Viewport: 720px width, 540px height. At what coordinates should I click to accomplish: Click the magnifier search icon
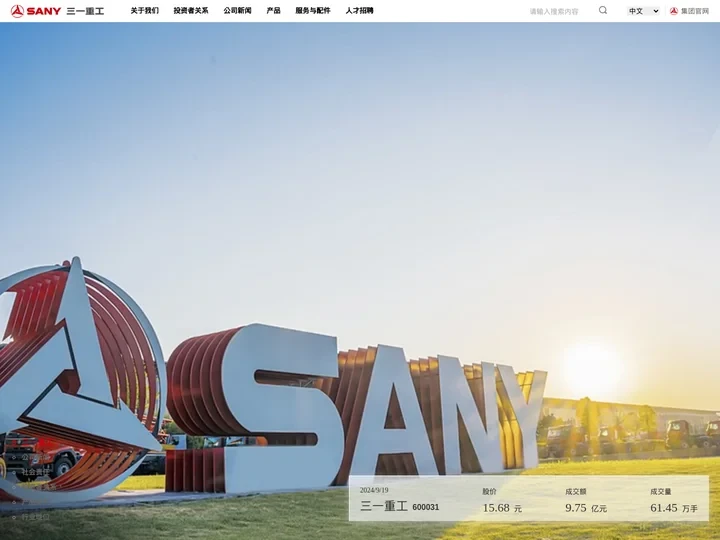tap(603, 10)
